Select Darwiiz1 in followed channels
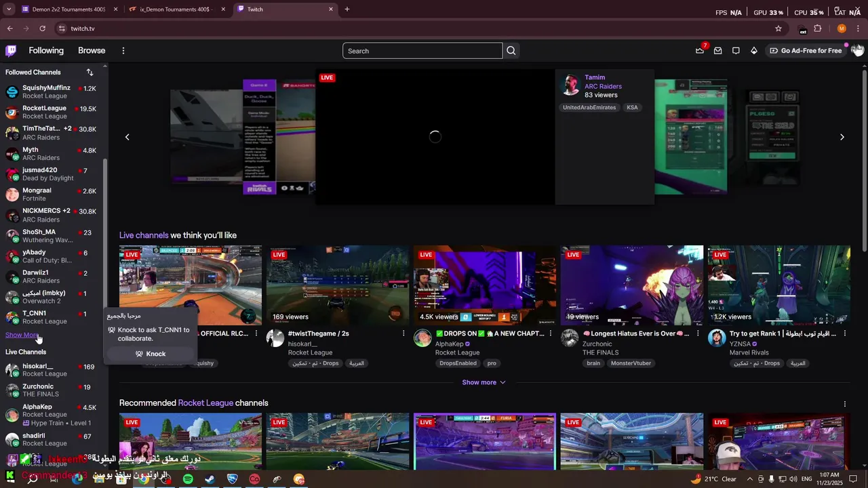Viewport: 868px width, 488px height. tap(53, 277)
